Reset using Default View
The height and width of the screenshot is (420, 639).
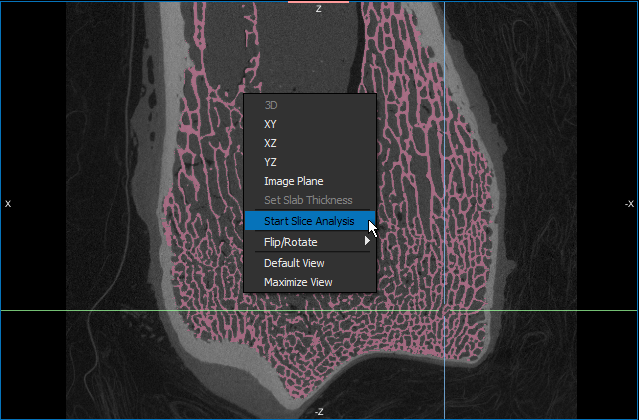coord(294,263)
